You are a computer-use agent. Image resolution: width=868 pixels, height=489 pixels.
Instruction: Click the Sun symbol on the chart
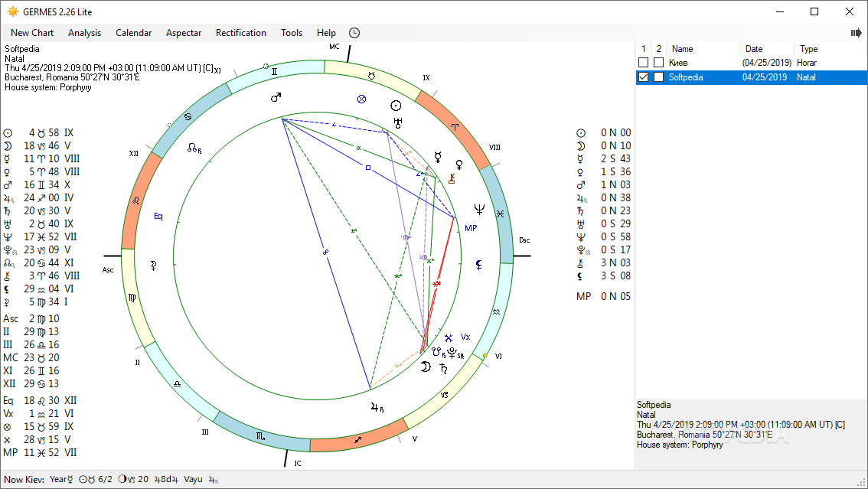pos(396,106)
